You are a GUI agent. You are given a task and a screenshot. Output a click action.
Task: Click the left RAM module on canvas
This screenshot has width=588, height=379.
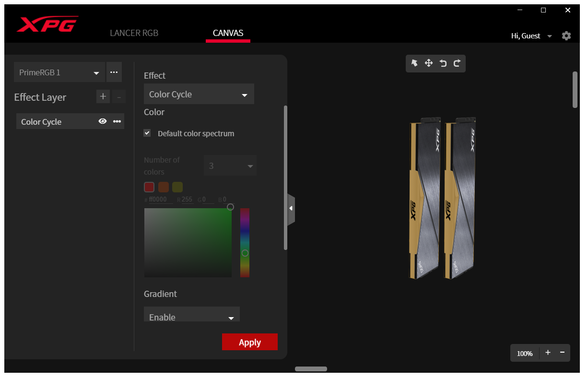(x=425, y=198)
